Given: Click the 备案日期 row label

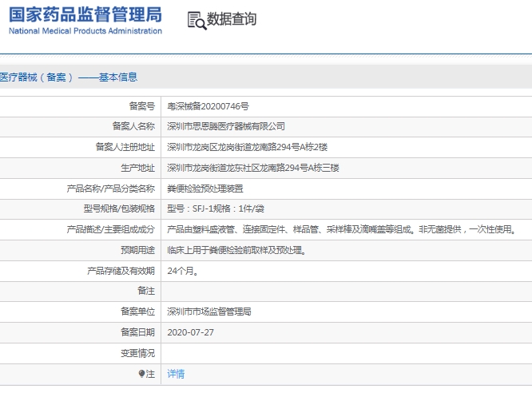Looking at the screenshot, I should 137,332.
